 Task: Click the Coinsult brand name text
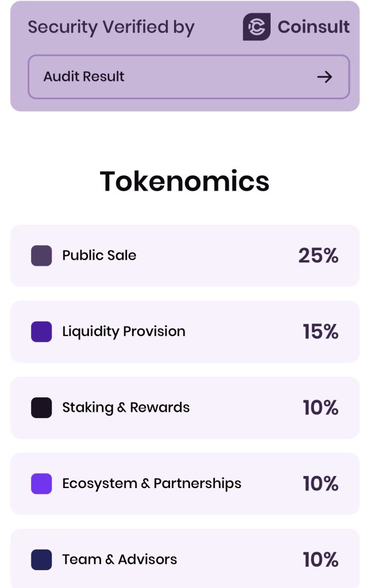[x=314, y=27]
